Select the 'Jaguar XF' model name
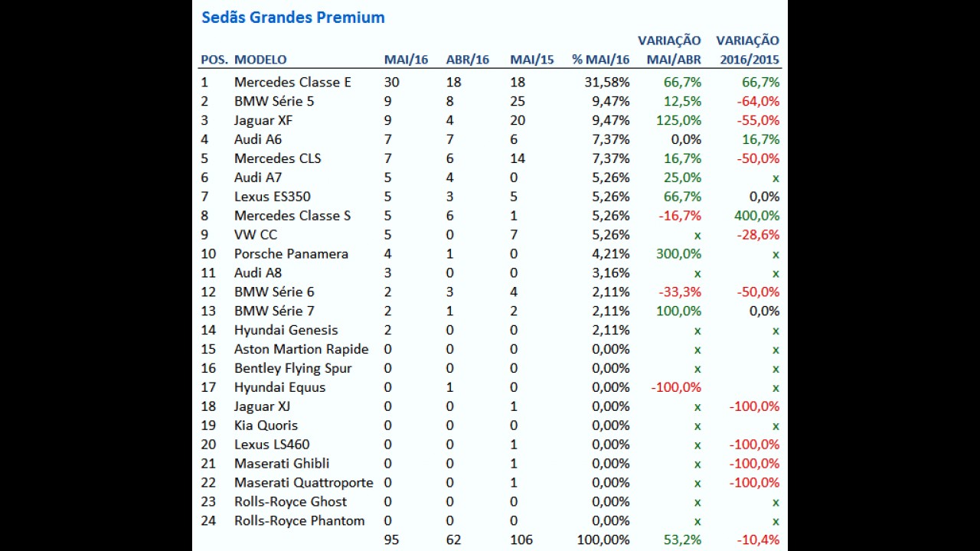 [x=263, y=120]
